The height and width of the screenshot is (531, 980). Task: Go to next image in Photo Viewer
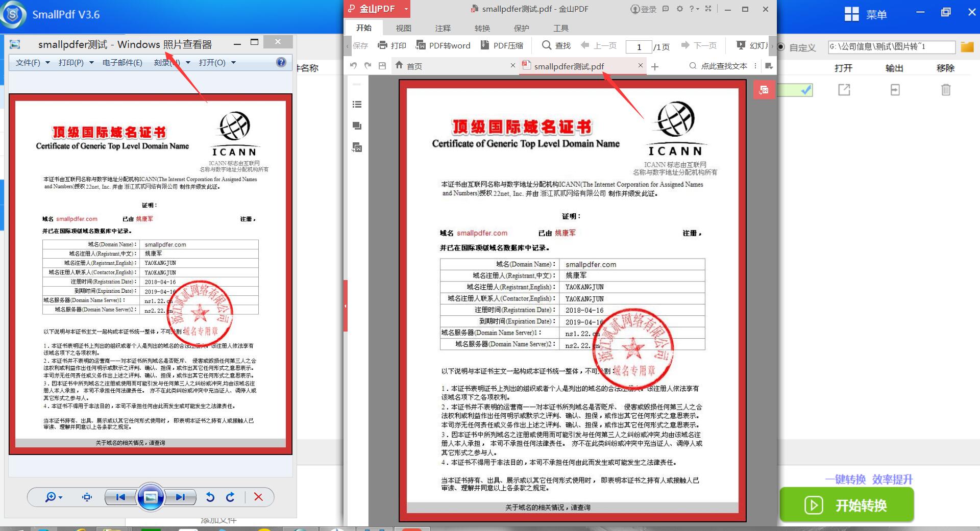click(180, 497)
